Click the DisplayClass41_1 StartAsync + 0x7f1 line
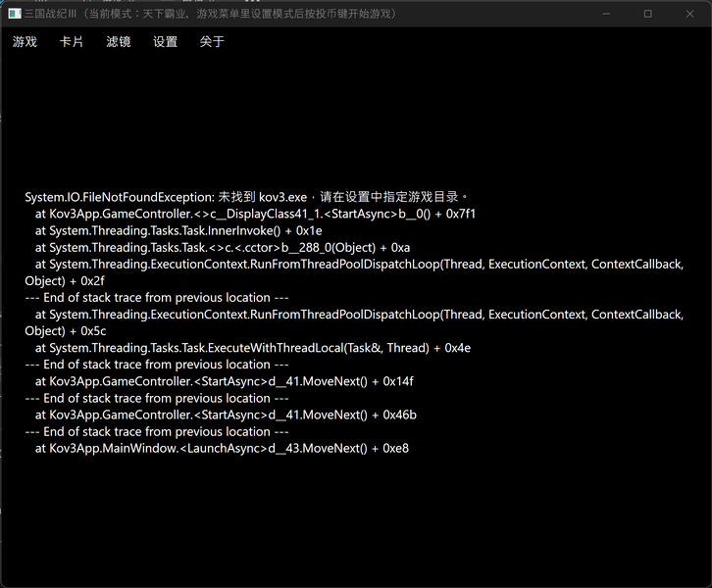 tap(255, 214)
